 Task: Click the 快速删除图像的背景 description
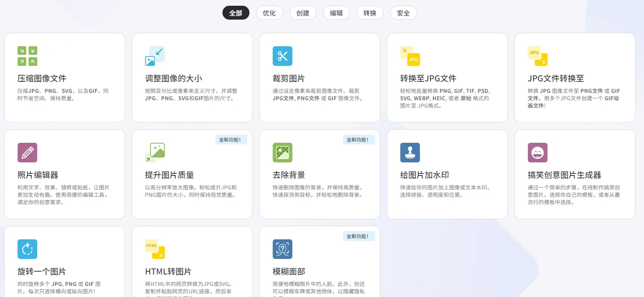(318, 191)
